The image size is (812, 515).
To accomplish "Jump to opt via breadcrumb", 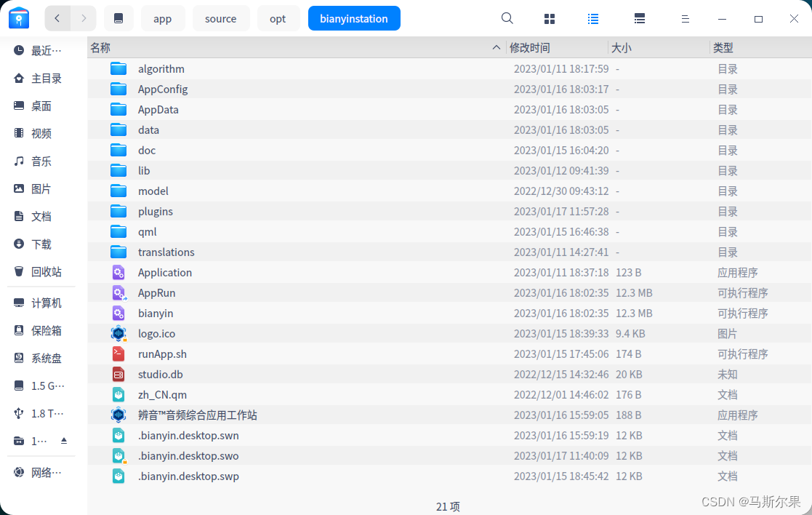I will coord(278,18).
